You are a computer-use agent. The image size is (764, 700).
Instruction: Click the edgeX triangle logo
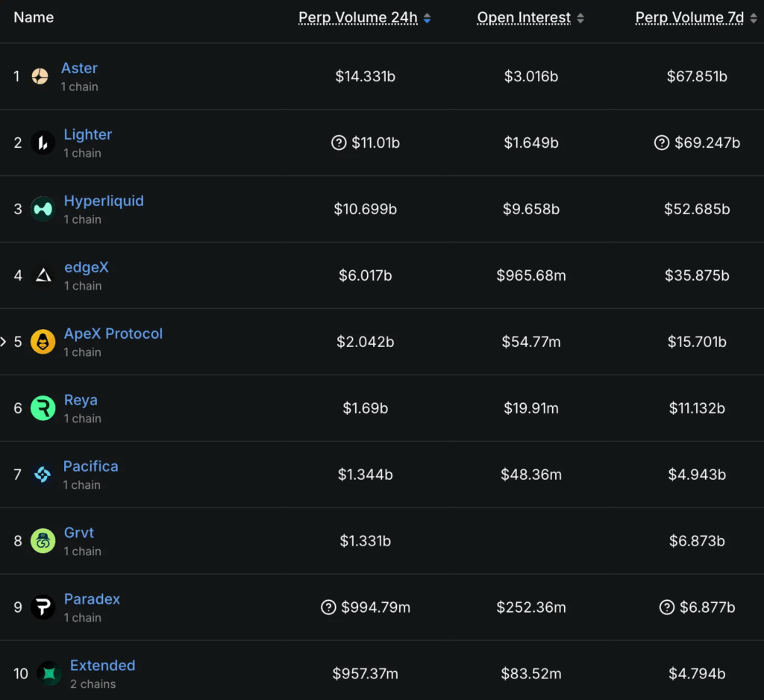point(43,275)
